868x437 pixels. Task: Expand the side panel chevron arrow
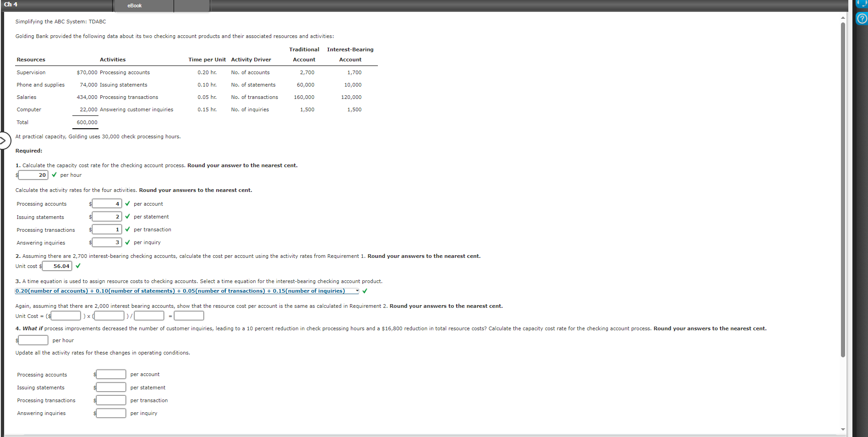[4, 141]
